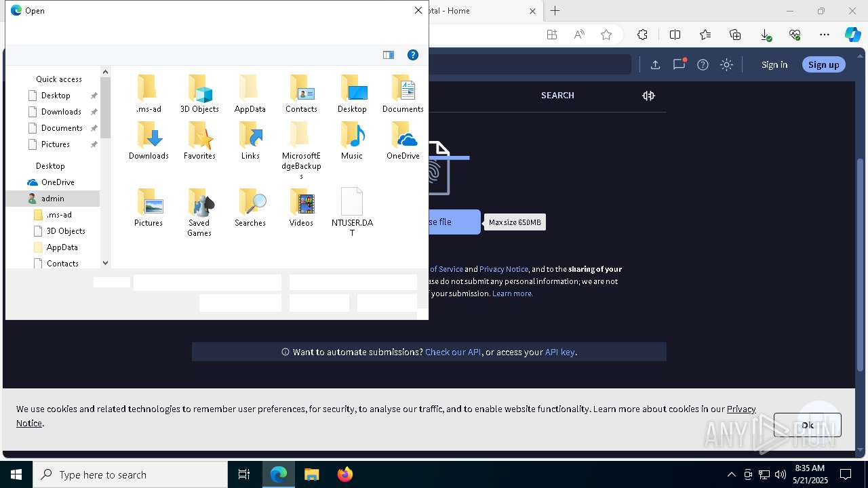The width and height of the screenshot is (868, 488).
Task: Open File Explorer from the taskbar
Action: pyautogui.click(x=311, y=474)
